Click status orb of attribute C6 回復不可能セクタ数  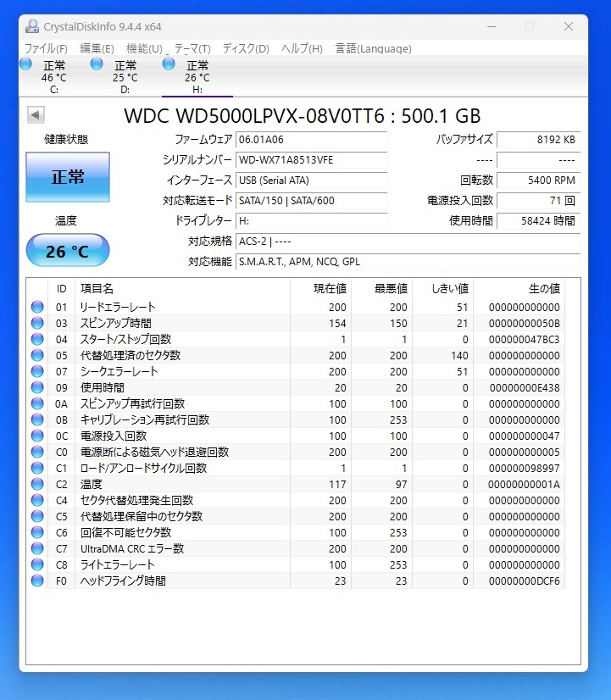pos(37,532)
